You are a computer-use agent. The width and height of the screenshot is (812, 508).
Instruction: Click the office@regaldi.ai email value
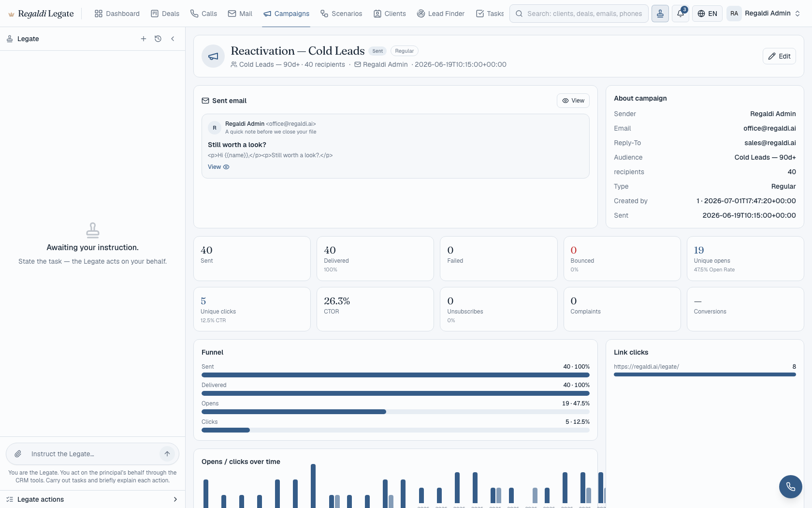pos(769,128)
